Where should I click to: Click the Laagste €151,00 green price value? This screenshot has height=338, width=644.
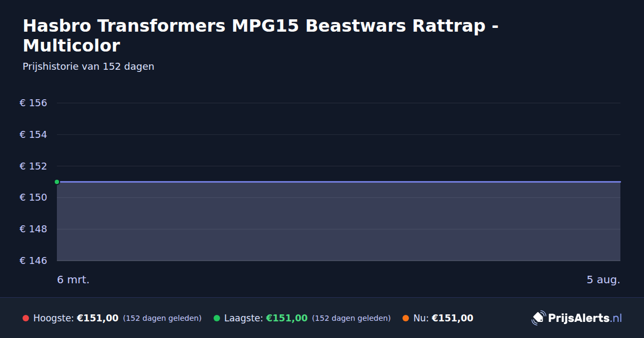pos(287,318)
